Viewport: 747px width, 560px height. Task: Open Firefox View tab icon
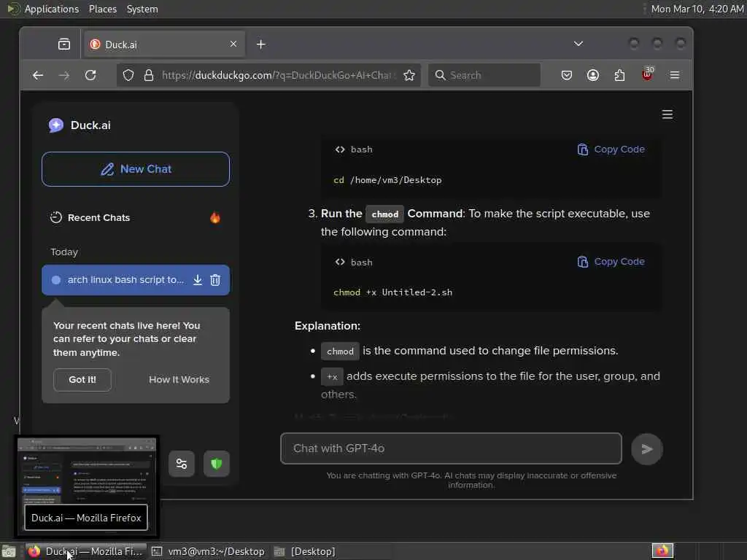pos(64,44)
